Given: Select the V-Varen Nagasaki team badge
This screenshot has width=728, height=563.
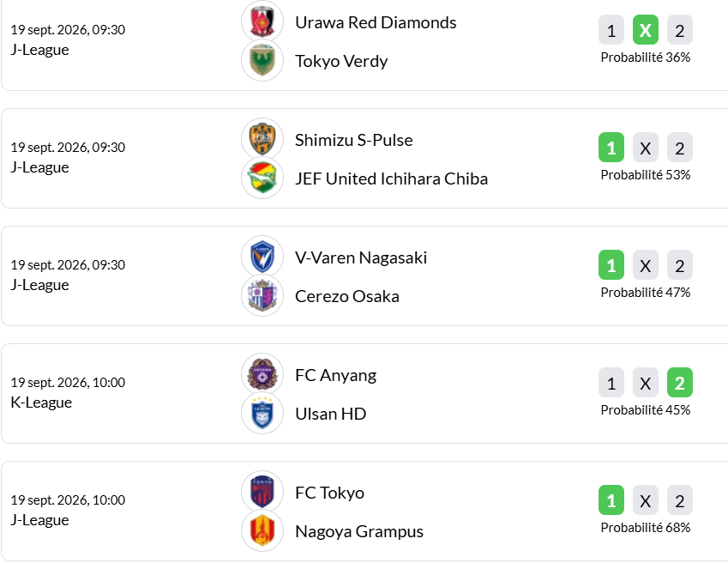Looking at the screenshot, I should tap(262, 257).
